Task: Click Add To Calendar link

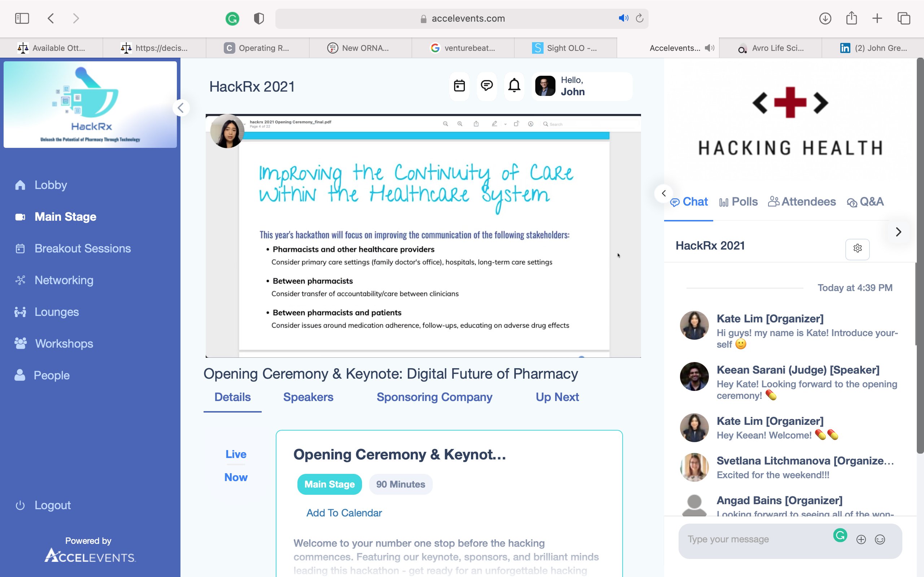Action: 344,513
